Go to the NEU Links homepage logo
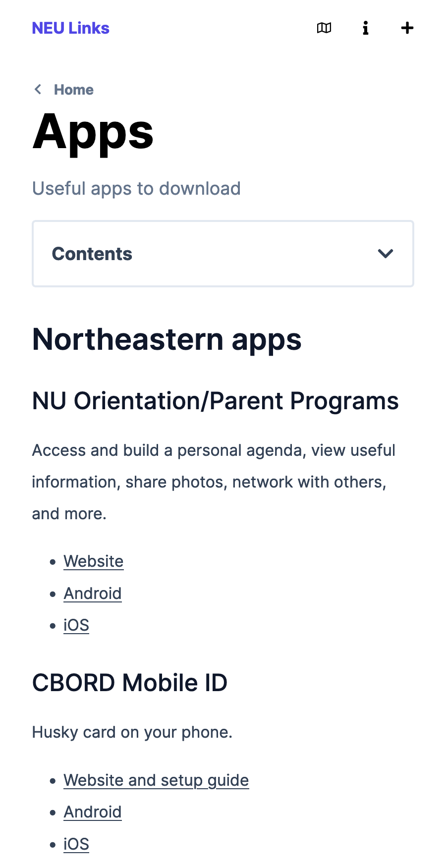 click(70, 28)
